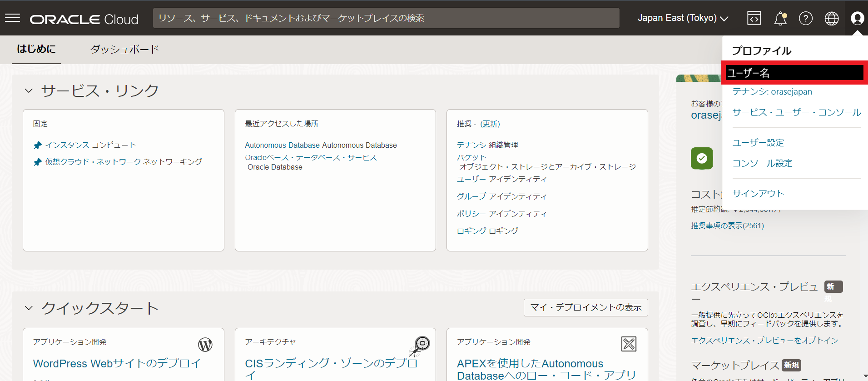The width and height of the screenshot is (868, 381).
Task: Open the help question mark menu
Action: [x=806, y=18]
